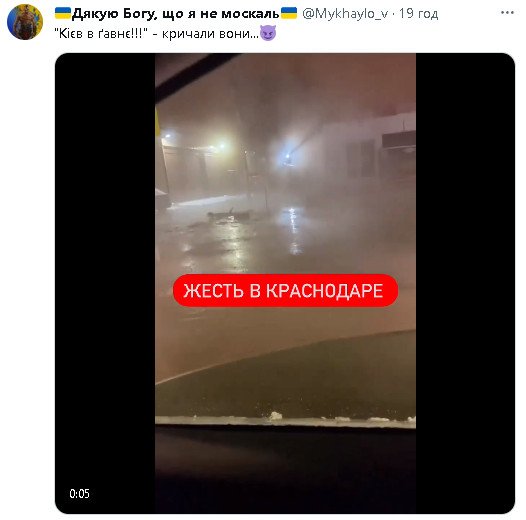Play the video by clicking the foggy street scene
The image size is (526, 520).
coord(285,201)
